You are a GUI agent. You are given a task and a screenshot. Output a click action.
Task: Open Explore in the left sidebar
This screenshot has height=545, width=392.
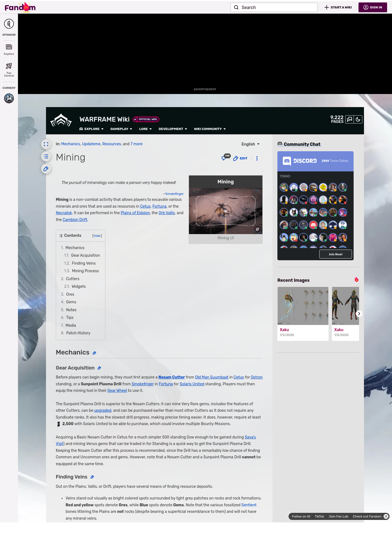(9, 50)
